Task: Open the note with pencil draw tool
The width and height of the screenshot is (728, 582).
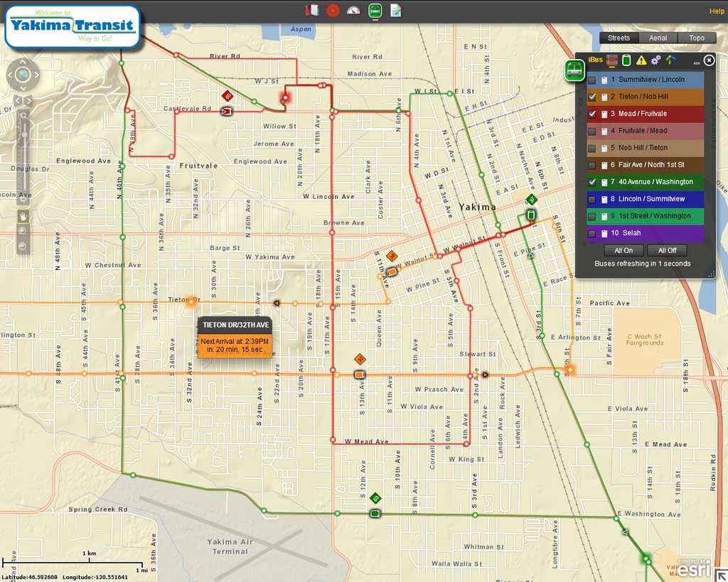Action: tap(395, 10)
